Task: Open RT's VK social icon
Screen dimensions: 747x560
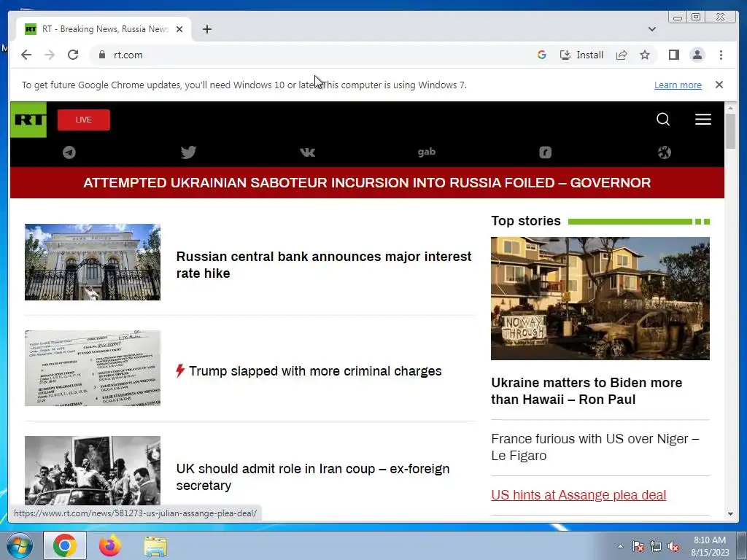Action: point(307,152)
